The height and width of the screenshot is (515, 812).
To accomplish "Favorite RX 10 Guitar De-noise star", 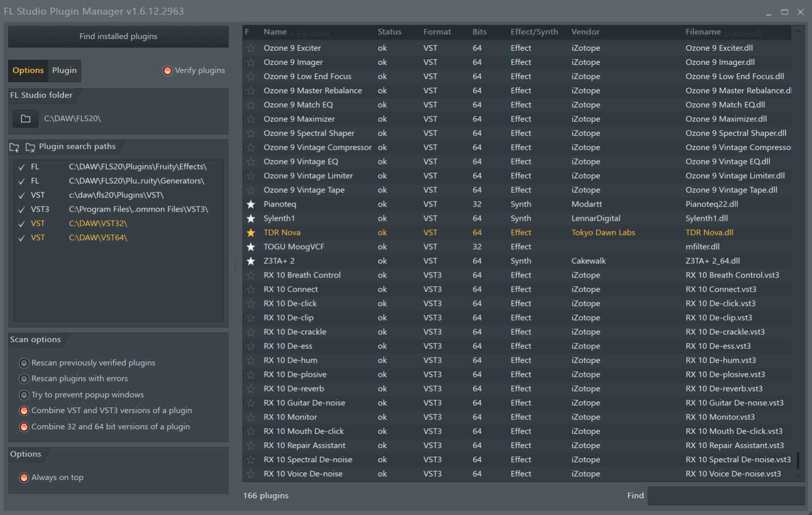I will (x=251, y=403).
